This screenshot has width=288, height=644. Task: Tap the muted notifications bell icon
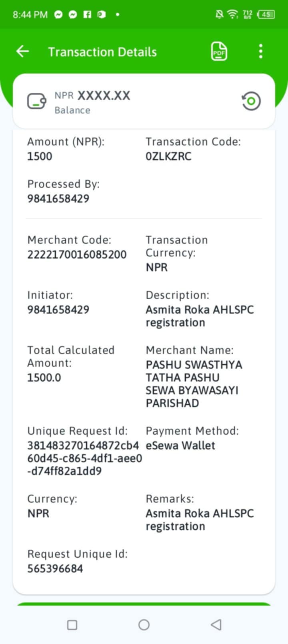(x=219, y=15)
